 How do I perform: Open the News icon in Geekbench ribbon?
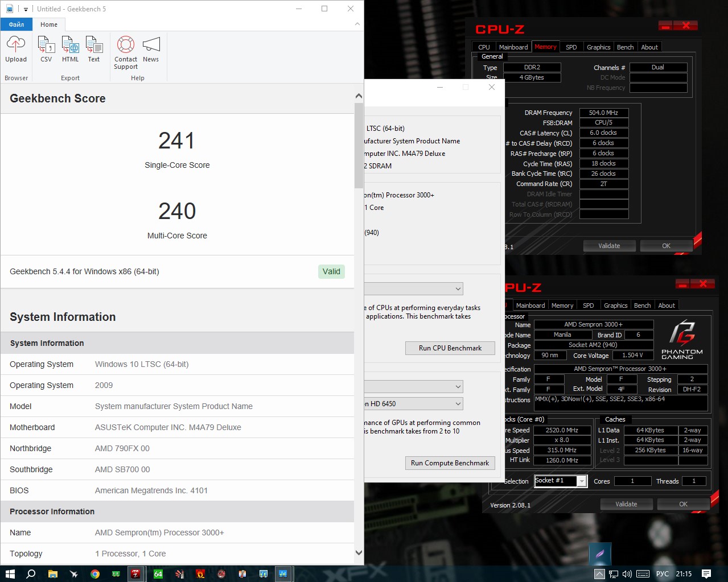coord(151,49)
